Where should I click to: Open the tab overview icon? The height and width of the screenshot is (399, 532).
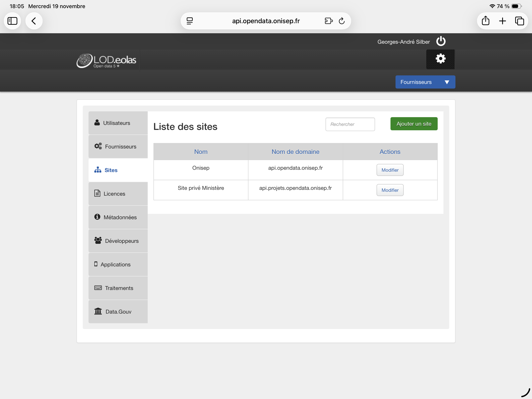tap(519, 21)
